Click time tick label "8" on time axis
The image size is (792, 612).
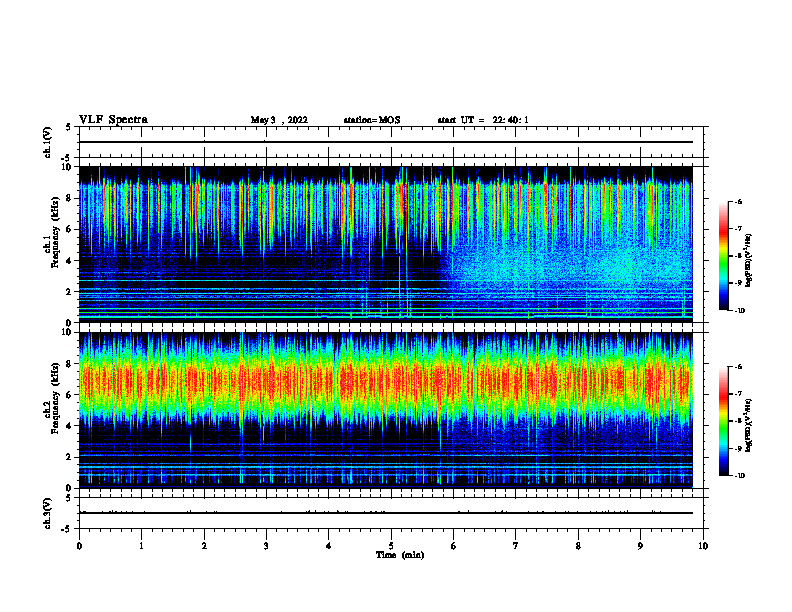578,546
